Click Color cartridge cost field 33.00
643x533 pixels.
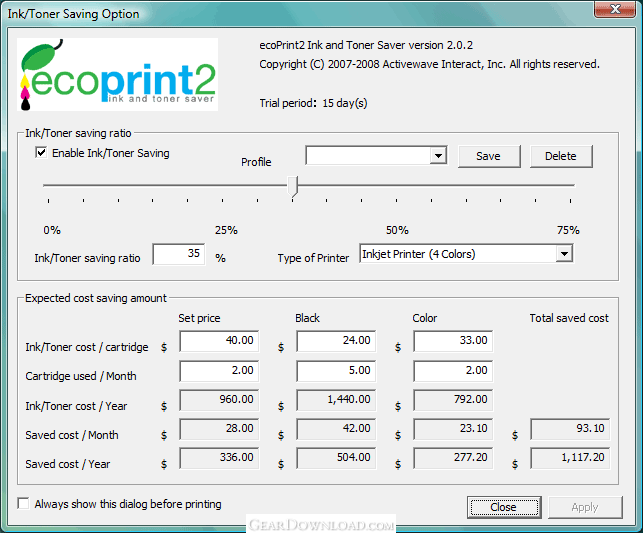tap(453, 341)
